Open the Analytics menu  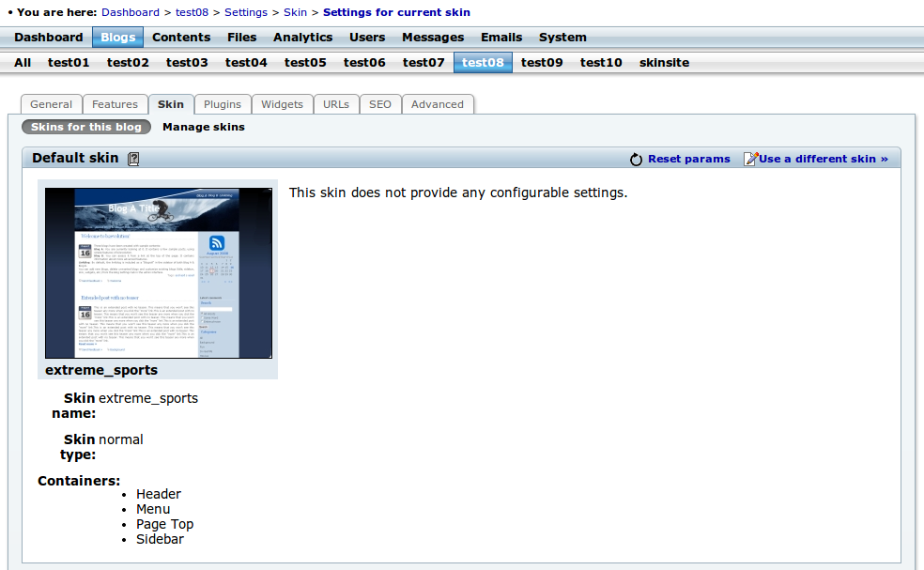click(x=303, y=38)
